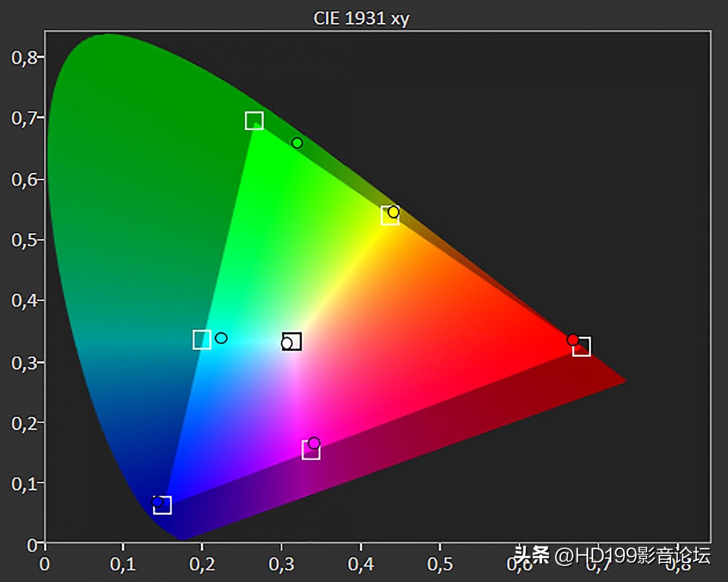Select the cyan secondary target square marker

pyautogui.click(x=202, y=339)
